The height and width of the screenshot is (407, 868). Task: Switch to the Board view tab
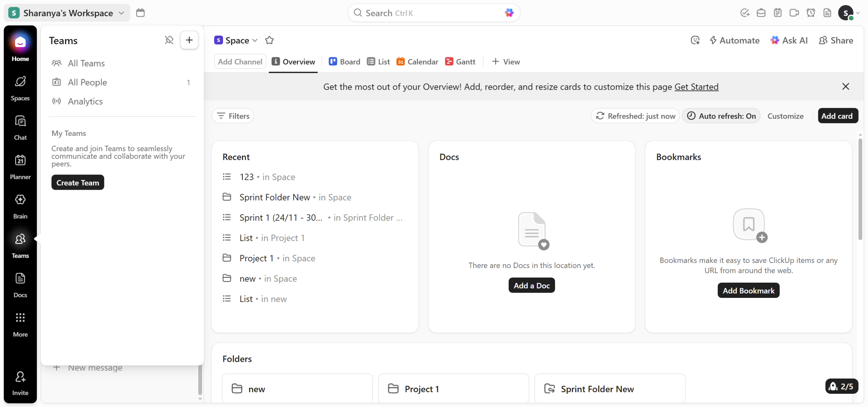point(344,62)
